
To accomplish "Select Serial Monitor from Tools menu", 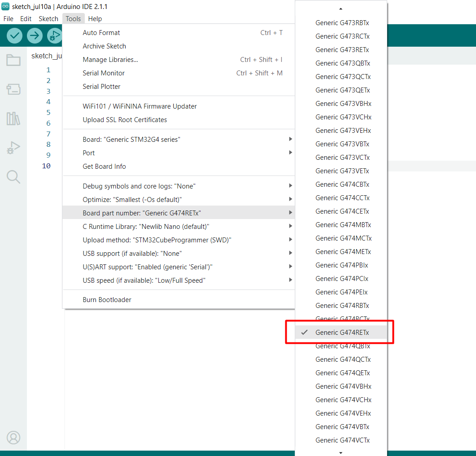I will tap(104, 73).
